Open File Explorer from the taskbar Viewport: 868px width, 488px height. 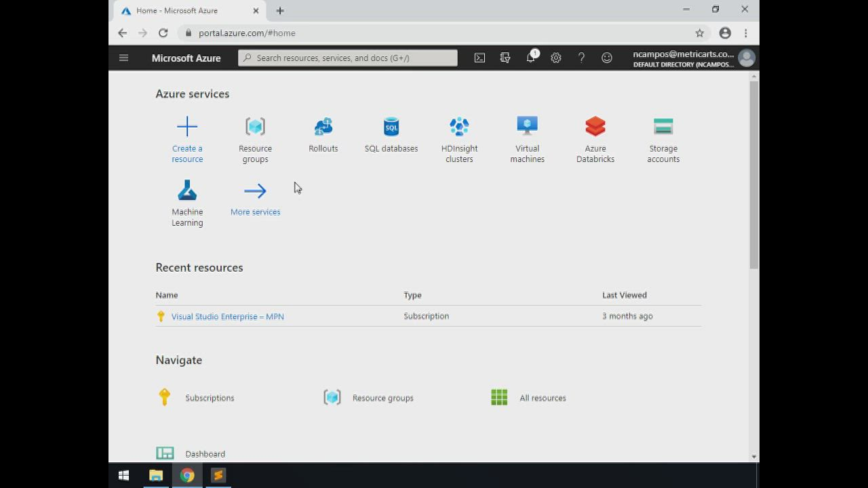point(156,476)
